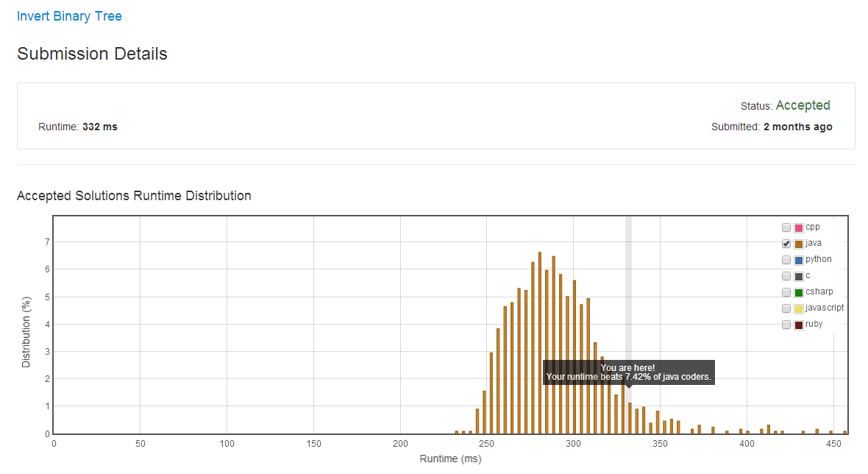
Task: Enable the csharp language checkbox
Action: 786,291
